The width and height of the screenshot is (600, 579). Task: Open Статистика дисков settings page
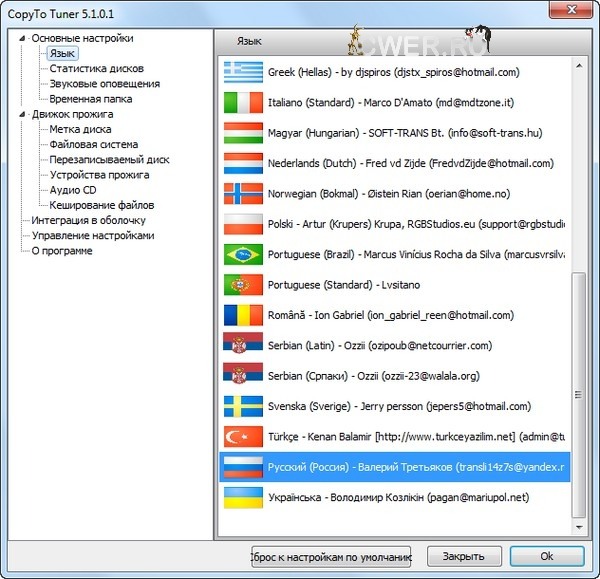coord(96,69)
